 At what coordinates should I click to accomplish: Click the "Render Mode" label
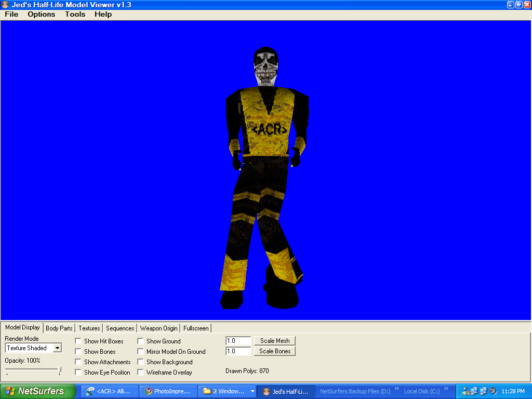[x=22, y=339]
